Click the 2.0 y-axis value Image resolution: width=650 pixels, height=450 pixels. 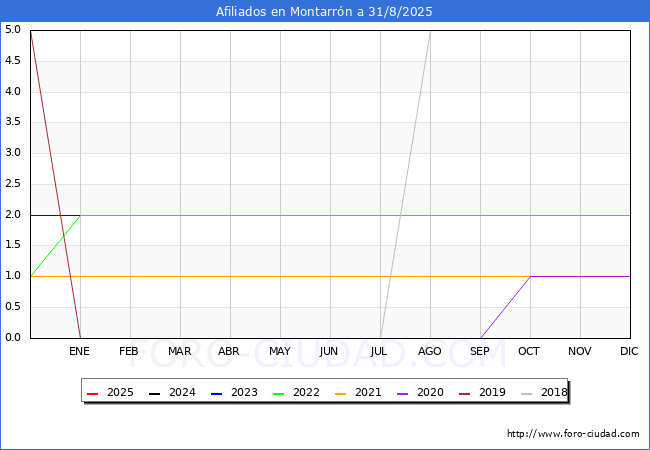point(13,215)
